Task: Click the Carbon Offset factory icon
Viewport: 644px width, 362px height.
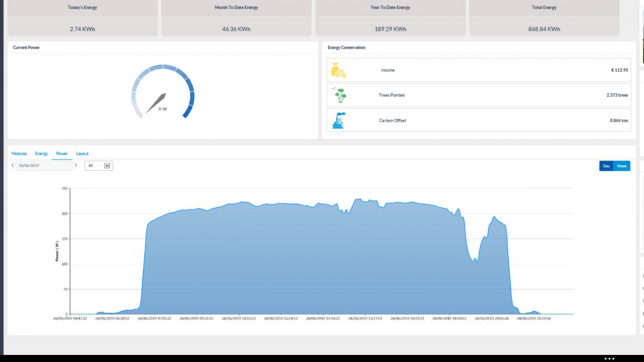Action: tap(339, 120)
